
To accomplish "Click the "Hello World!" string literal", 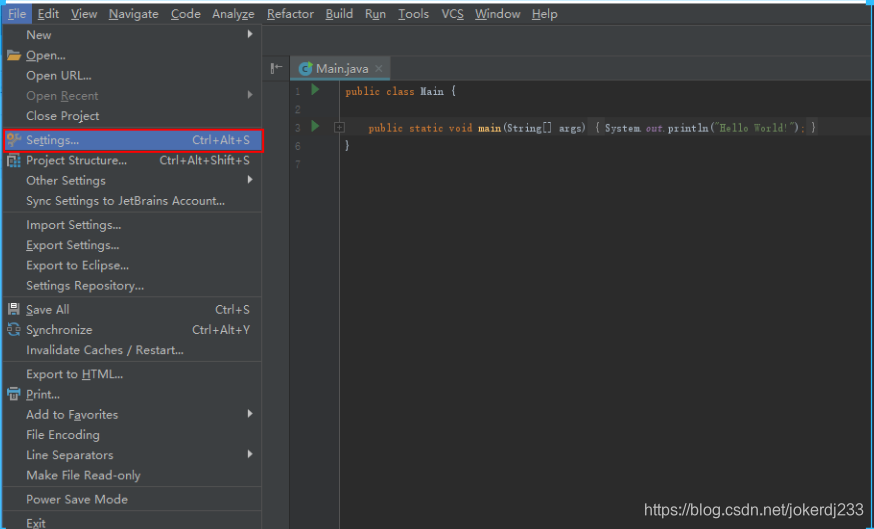I will [x=754, y=128].
